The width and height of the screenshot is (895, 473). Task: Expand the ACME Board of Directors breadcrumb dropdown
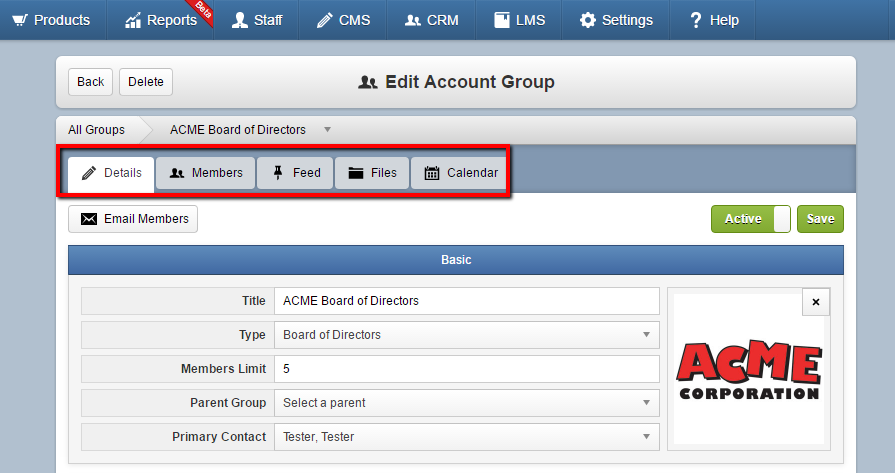tap(328, 130)
